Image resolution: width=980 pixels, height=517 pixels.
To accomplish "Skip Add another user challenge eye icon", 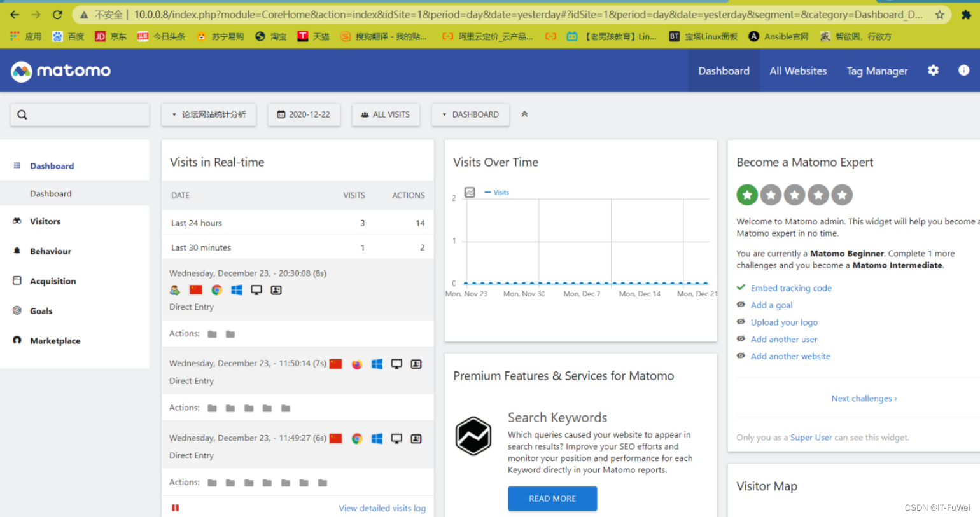I will (x=741, y=339).
